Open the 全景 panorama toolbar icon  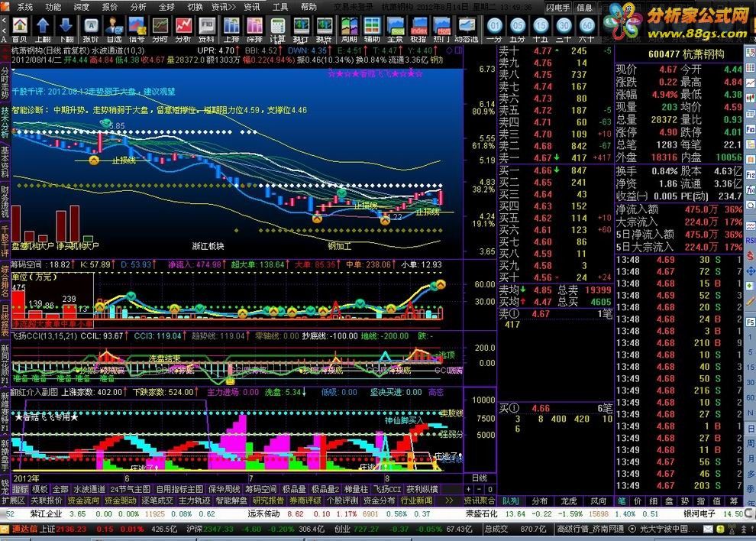[x=396, y=30]
